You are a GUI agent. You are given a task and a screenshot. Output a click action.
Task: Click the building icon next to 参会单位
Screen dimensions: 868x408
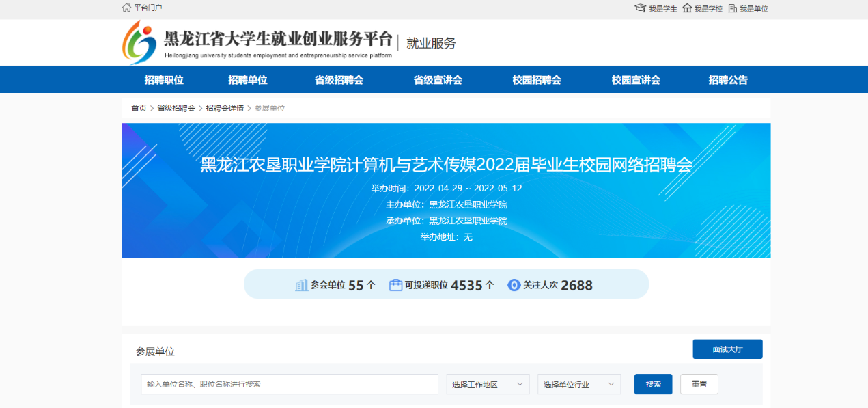click(x=301, y=285)
